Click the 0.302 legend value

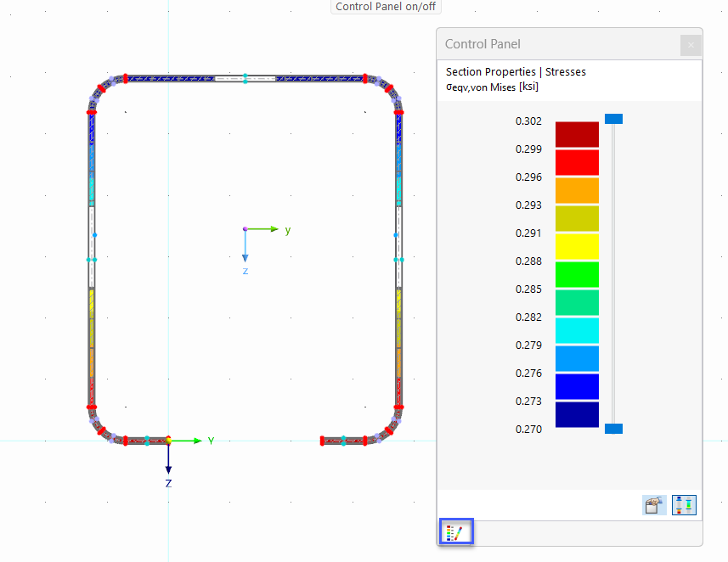coord(528,121)
